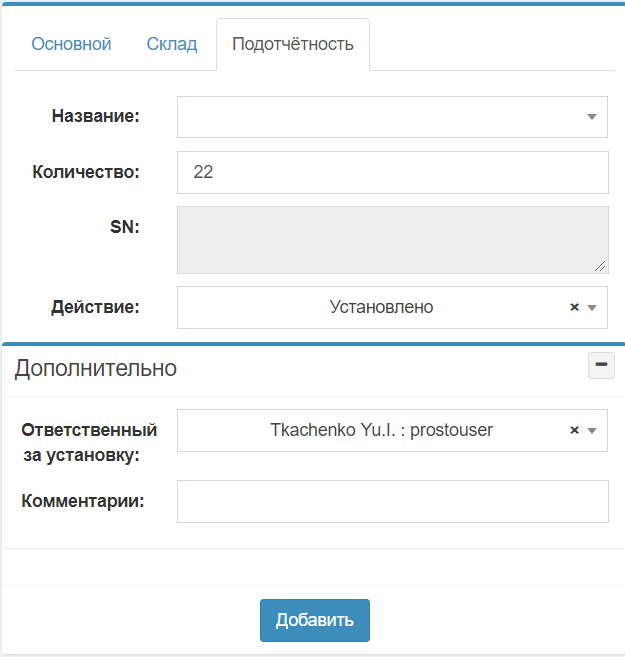Switch to the Основной tab
The height and width of the screenshot is (657, 625).
point(71,44)
